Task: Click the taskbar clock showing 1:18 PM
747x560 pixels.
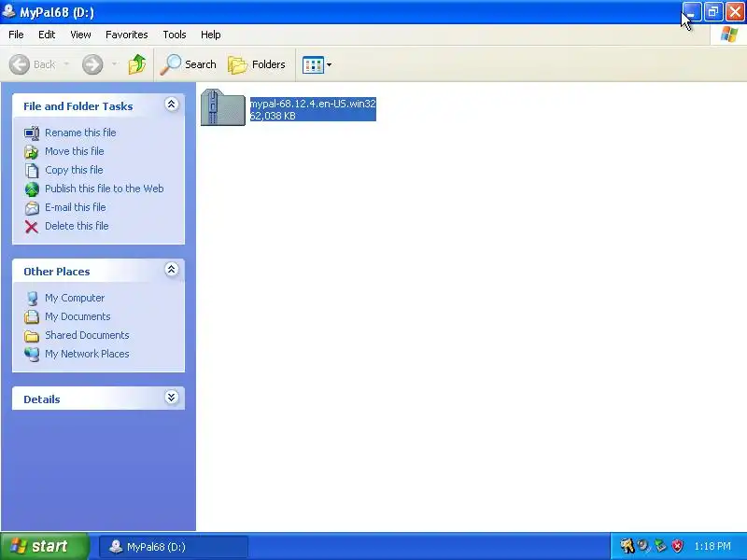Action: [712, 546]
